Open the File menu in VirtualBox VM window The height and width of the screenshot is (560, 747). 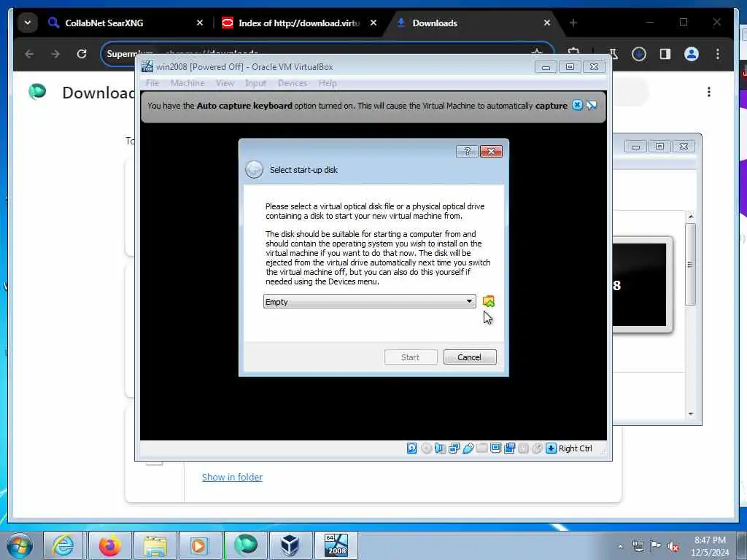tap(152, 83)
